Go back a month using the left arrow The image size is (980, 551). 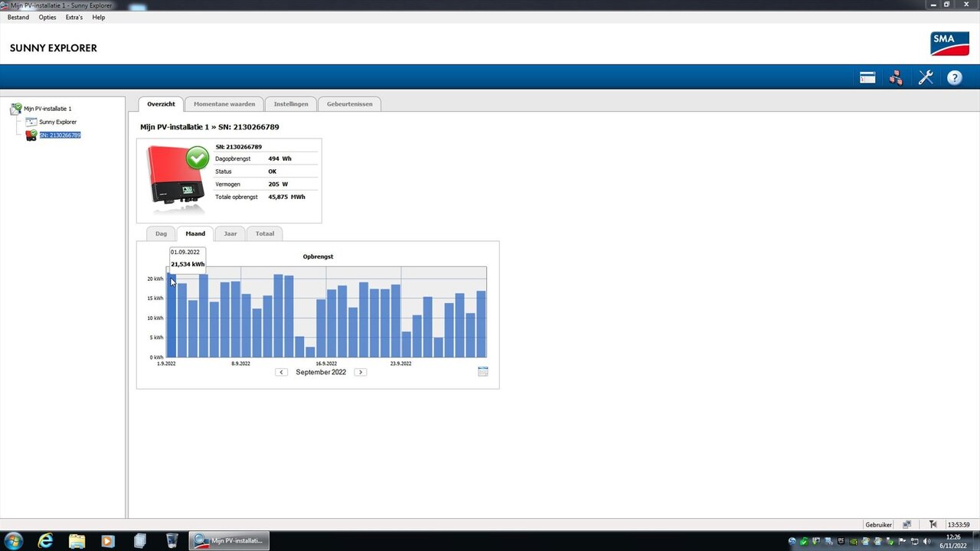point(281,372)
